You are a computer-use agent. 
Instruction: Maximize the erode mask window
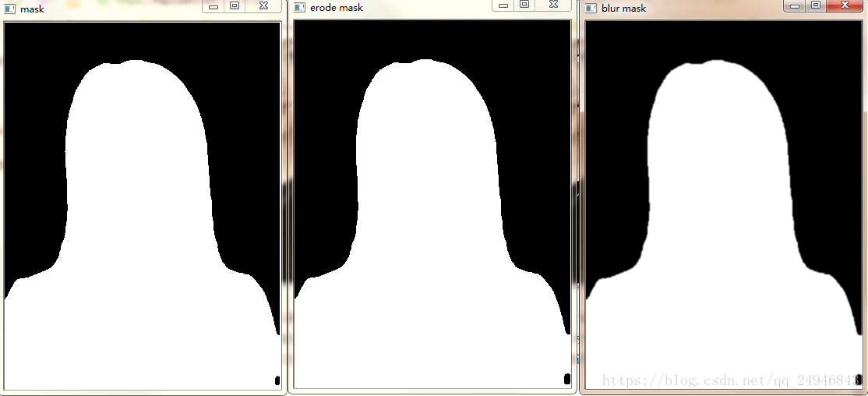(524, 5)
